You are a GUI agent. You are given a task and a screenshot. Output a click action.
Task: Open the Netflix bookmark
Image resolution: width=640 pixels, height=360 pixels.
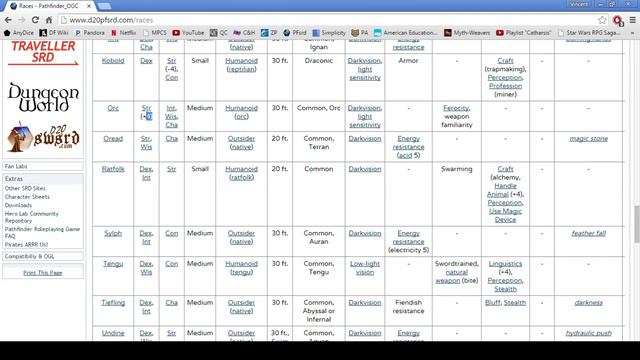pos(123,33)
